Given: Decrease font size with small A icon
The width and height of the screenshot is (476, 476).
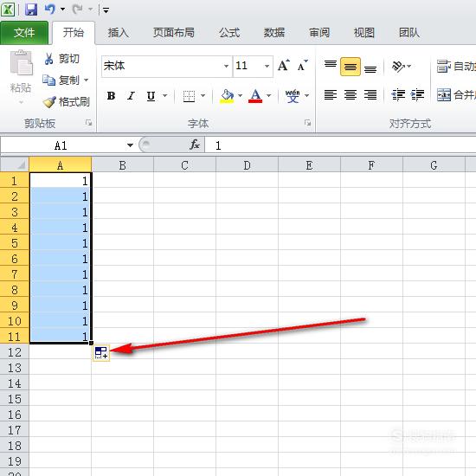Looking at the screenshot, I should [x=302, y=65].
